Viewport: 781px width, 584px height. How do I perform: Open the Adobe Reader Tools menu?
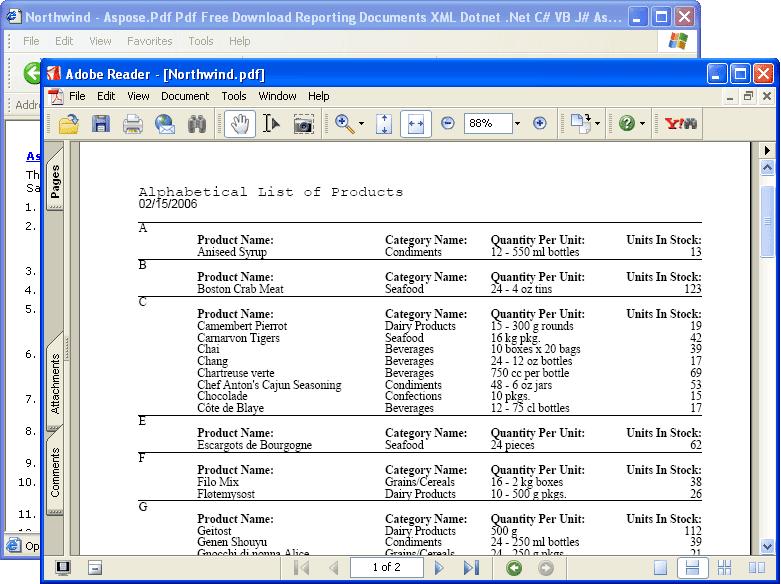(234, 96)
